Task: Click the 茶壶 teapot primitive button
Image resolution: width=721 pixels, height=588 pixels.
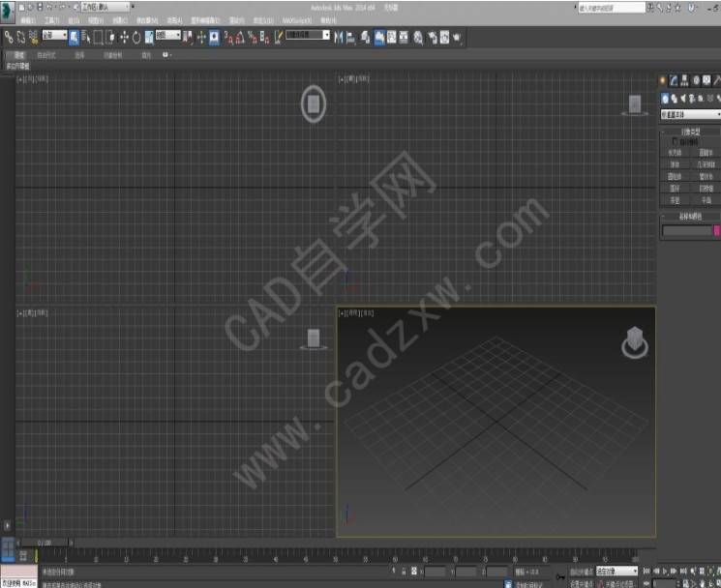Action: (x=675, y=200)
